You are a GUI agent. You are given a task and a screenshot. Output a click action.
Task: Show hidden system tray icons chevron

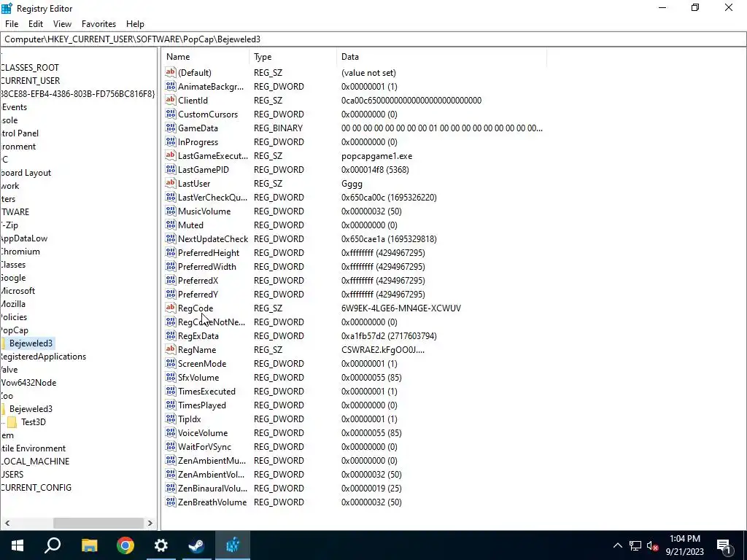[617, 545]
